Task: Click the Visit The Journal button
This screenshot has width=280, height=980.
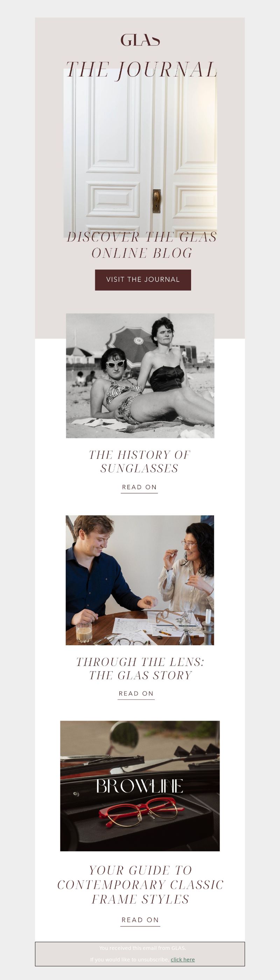Action: pos(143,280)
